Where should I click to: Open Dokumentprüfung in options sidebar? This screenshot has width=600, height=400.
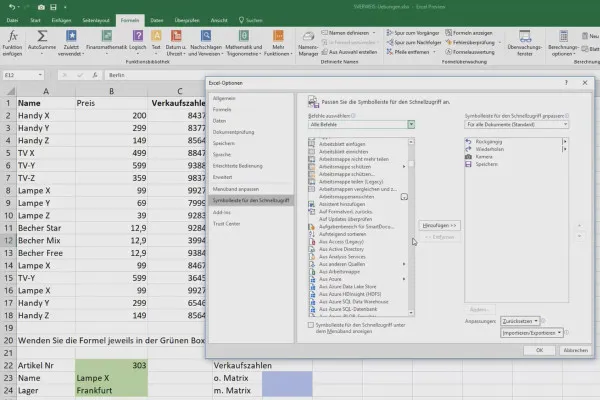click(251, 132)
